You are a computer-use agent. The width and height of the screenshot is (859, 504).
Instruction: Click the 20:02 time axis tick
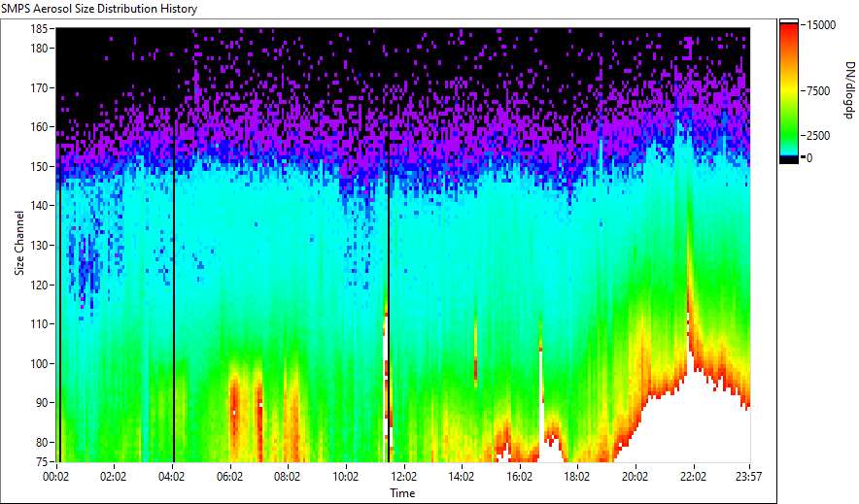(635, 477)
